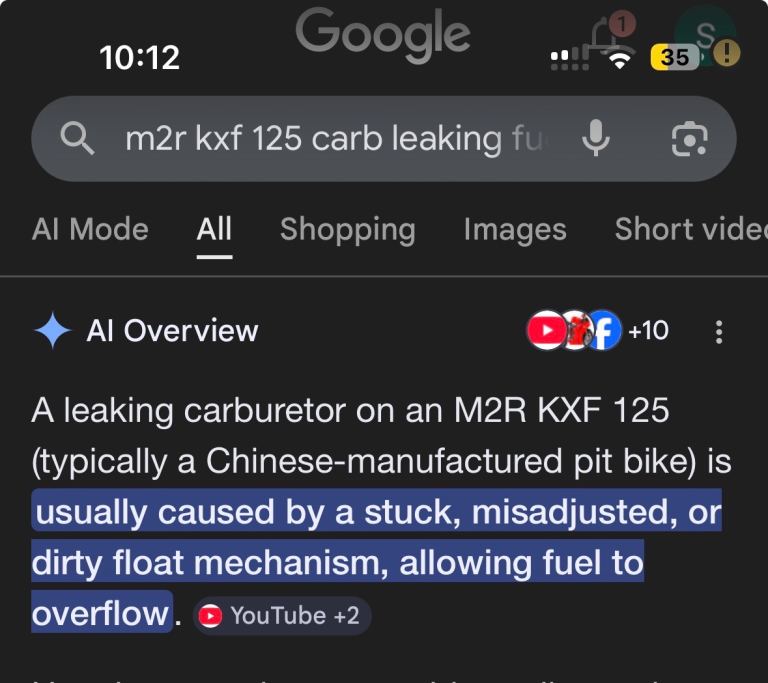Open the notifications bell
This screenshot has width=768, height=683.
(x=610, y=37)
